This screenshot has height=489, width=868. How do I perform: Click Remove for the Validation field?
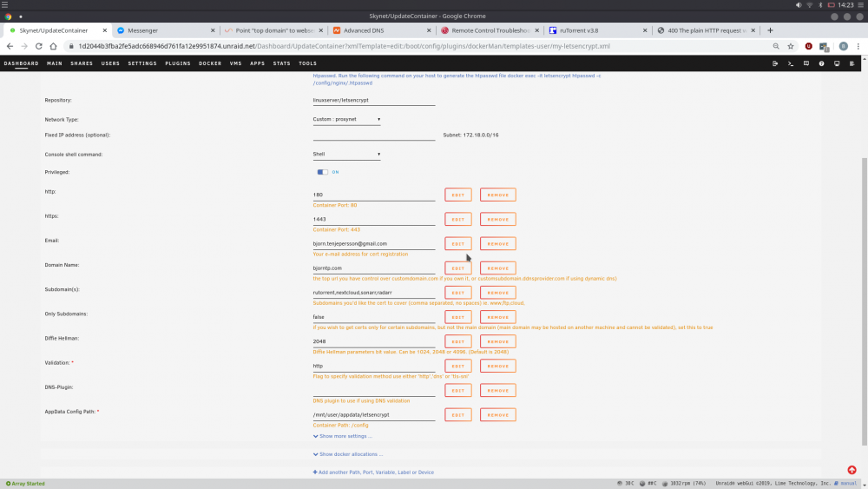[497, 366]
